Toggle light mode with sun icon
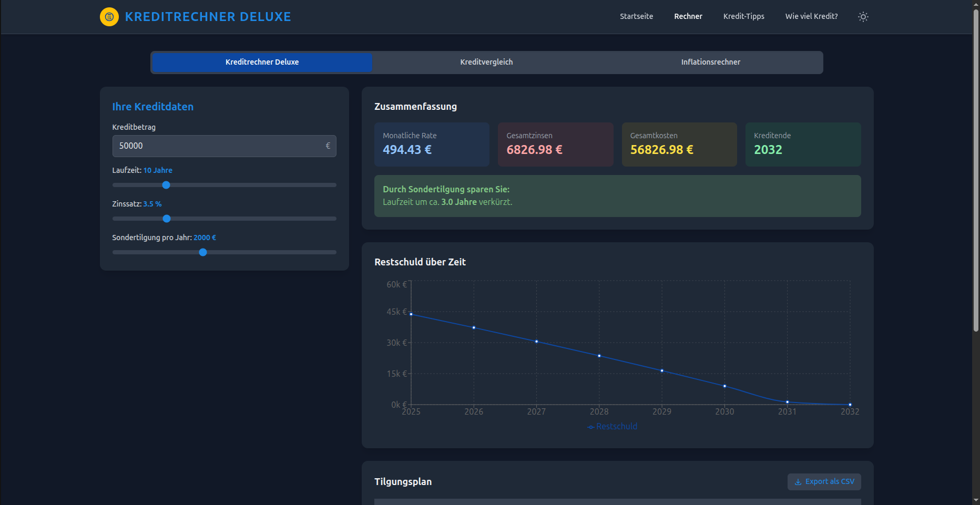980x505 pixels. click(863, 17)
